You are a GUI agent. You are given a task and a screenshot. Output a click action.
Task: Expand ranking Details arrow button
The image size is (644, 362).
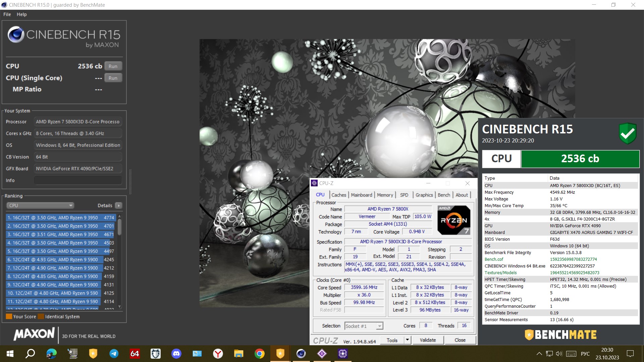tap(118, 205)
